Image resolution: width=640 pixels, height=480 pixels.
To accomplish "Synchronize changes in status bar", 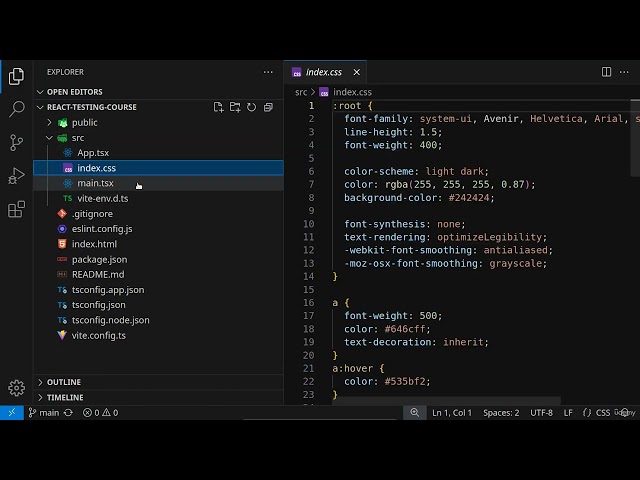I will coord(68,413).
